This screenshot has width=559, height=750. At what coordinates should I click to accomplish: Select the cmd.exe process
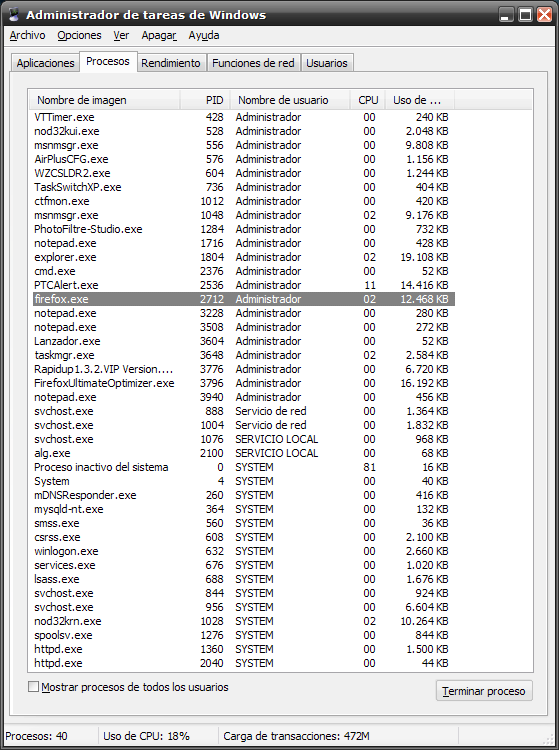243,271
